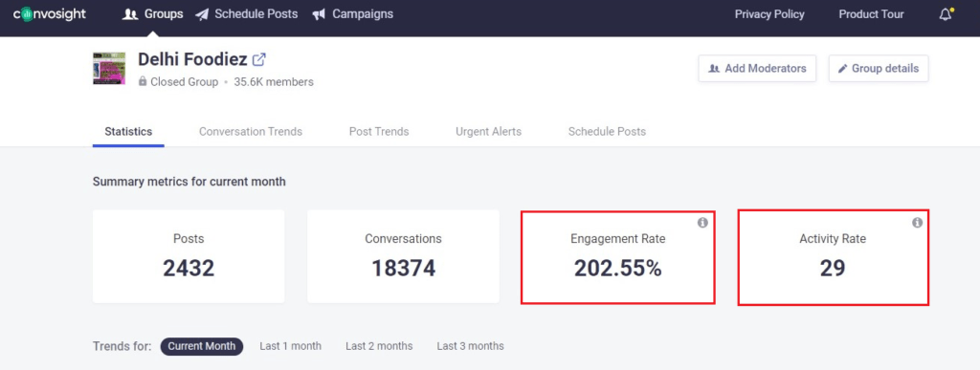This screenshot has height=370, width=980.
Task: Click Summary metrics for current month heading
Action: pyautogui.click(x=189, y=183)
